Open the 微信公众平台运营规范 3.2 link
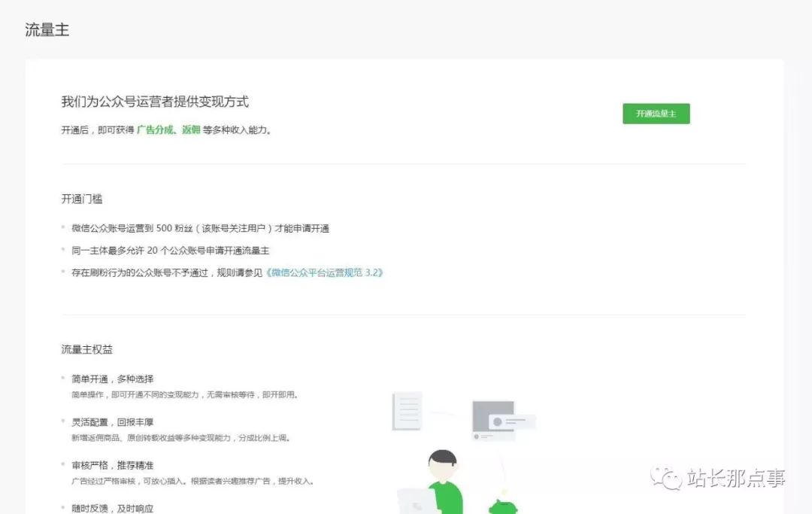 point(325,272)
